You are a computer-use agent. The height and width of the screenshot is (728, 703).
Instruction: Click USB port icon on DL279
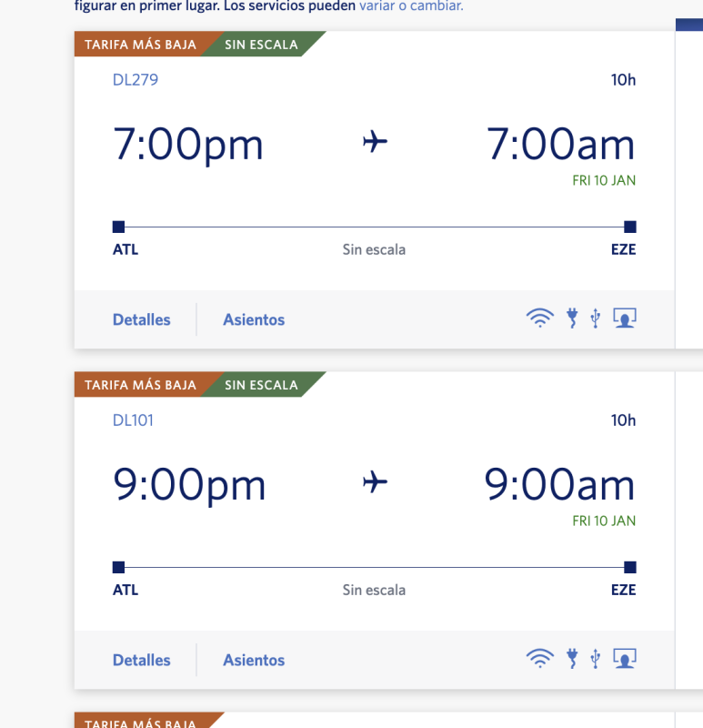pos(595,318)
